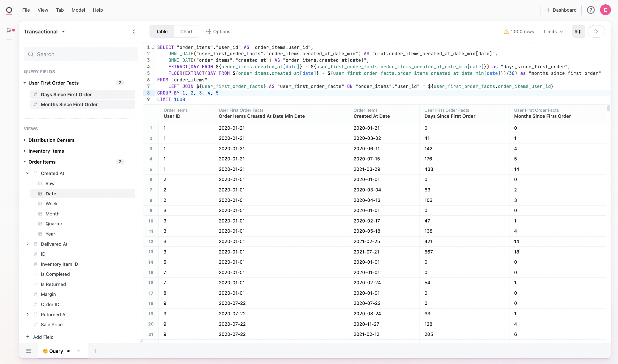Toggle the SQL editor button
Screen dimensions: 618x364
coord(578,32)
